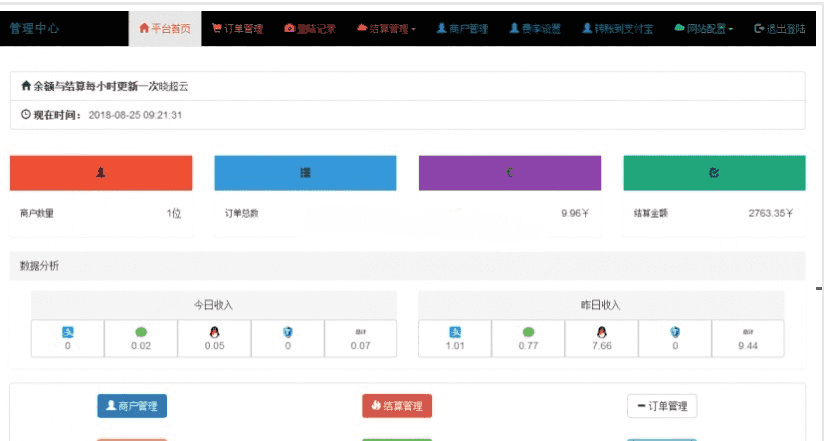Click WeChat icon under 今日收入
The height and width of the screenshot is (441, 824).
(141, 332)
